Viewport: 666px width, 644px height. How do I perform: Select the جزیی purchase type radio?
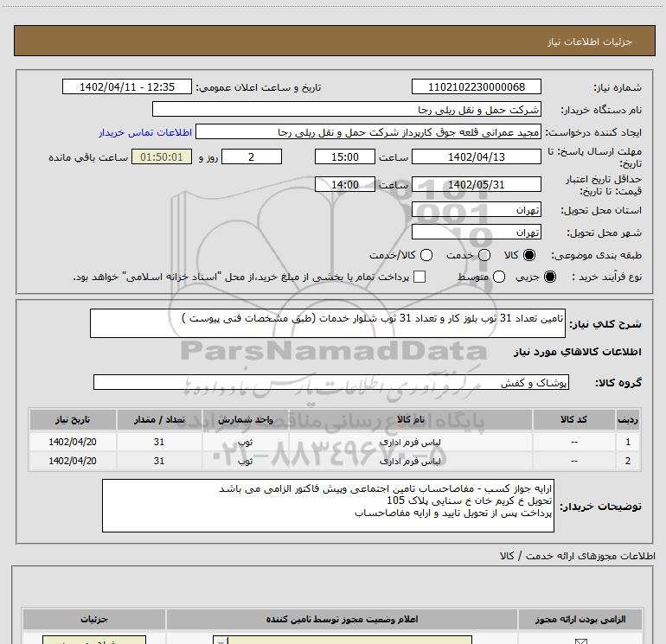(550, 277)
